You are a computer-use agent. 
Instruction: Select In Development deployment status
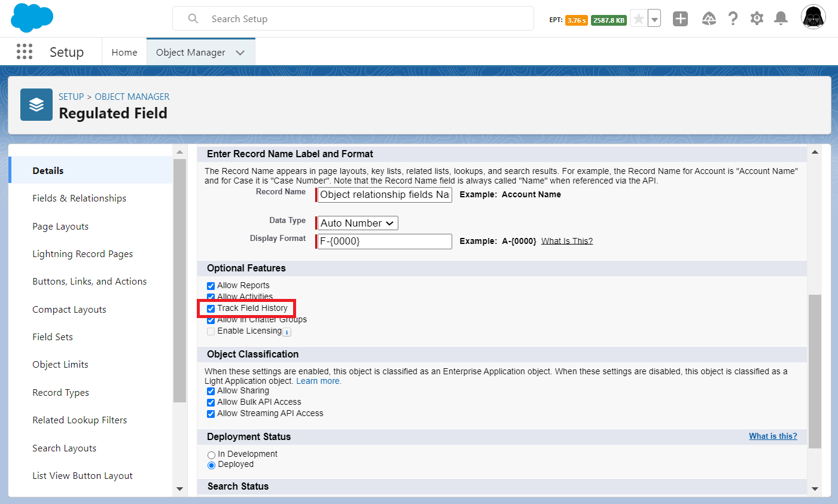pyautogui.click(x=211, y=455)
